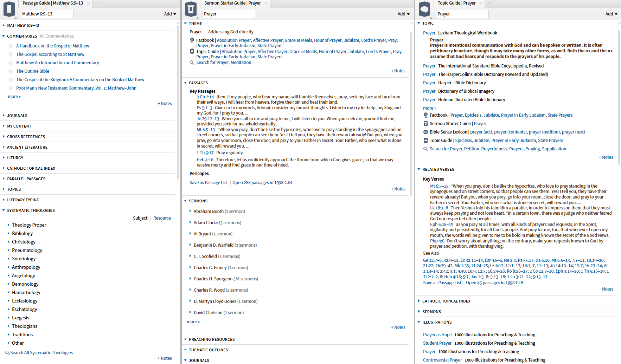The height and width of the screenshot is (364, 621).
Task: Open the Sermon Starter Guide panel menu icon
Action: [191, 9]
